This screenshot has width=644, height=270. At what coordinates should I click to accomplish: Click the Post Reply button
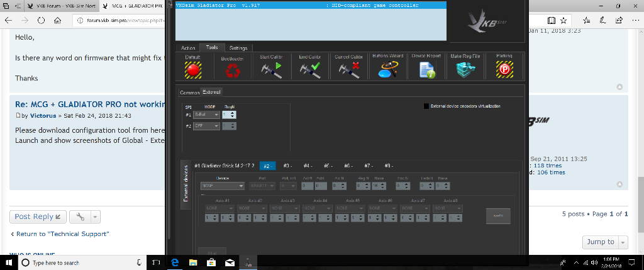click(38, 217)
